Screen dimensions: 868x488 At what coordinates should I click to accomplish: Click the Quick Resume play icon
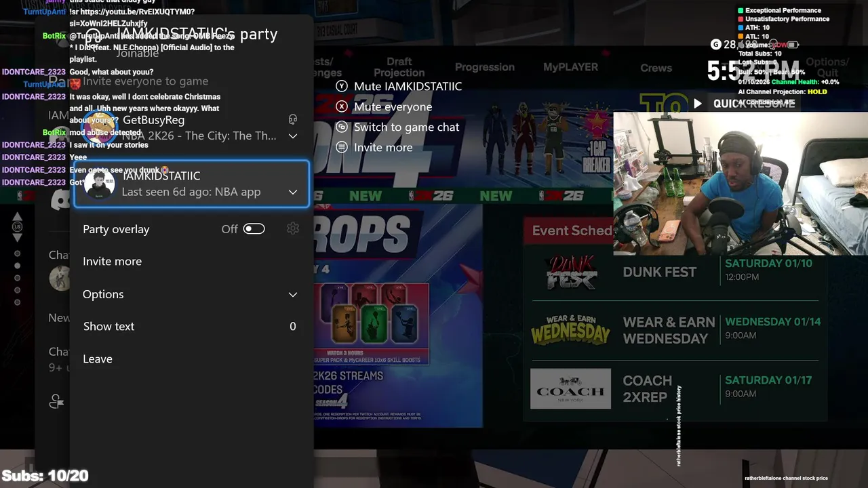[x=697, y=104]
